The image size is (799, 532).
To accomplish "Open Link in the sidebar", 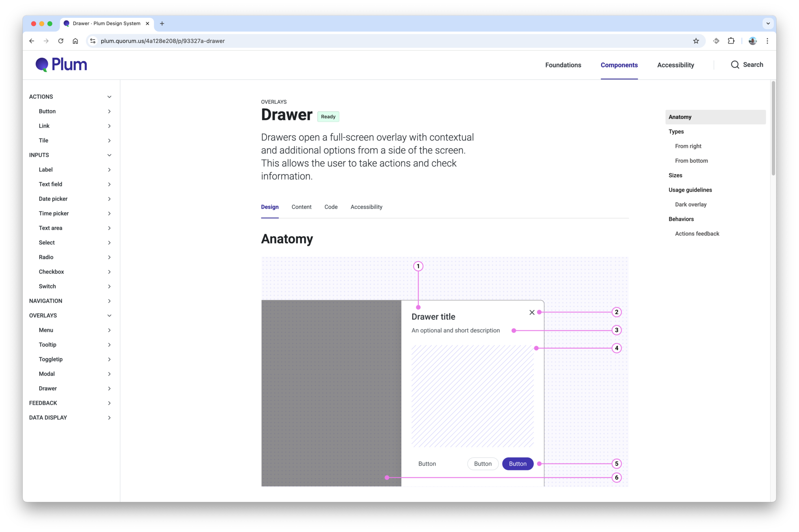I will [44, 126].
